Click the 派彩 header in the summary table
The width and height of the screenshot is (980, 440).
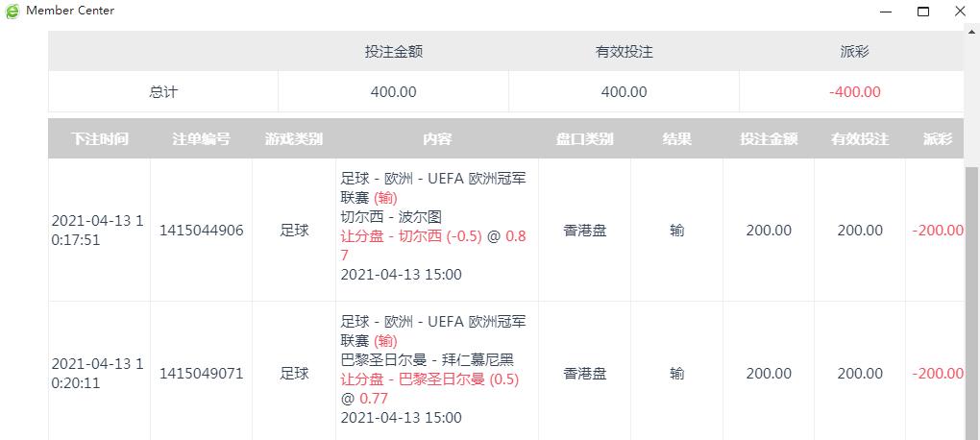pyautogui.click(x=854, y=52)
